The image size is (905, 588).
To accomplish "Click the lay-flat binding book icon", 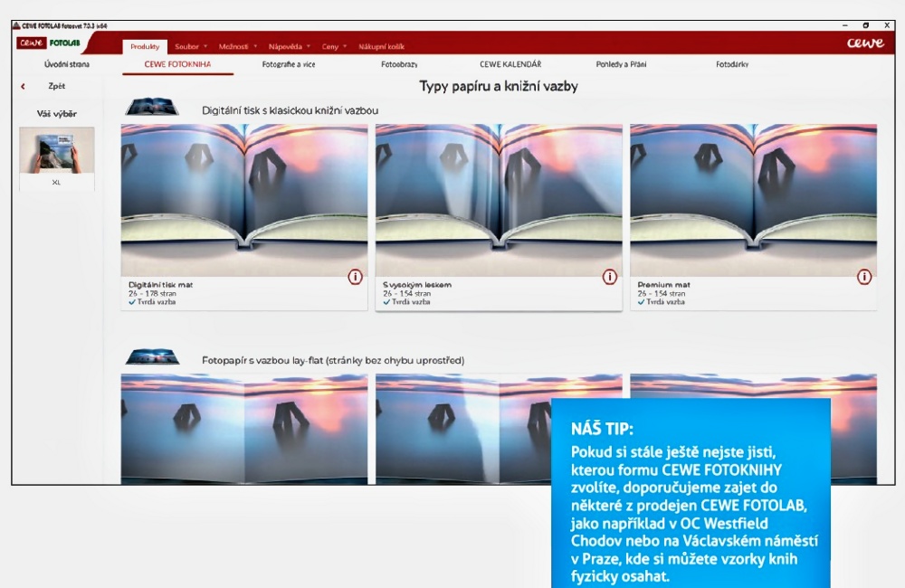I will pyautogui.click(x=152, y=356).
